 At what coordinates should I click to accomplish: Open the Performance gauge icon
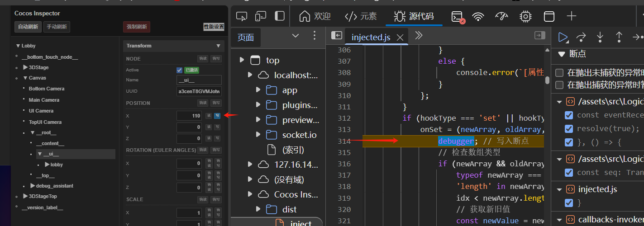point(502,17)
